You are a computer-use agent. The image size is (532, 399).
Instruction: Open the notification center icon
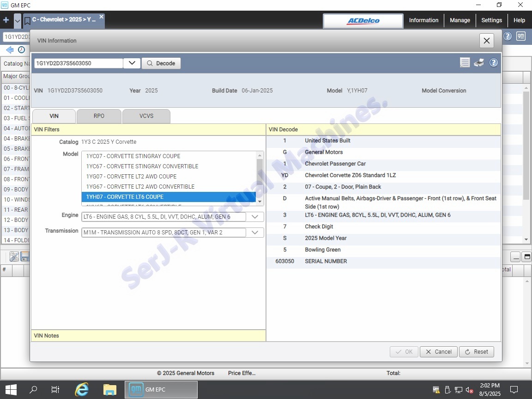[x=514, y=390]
